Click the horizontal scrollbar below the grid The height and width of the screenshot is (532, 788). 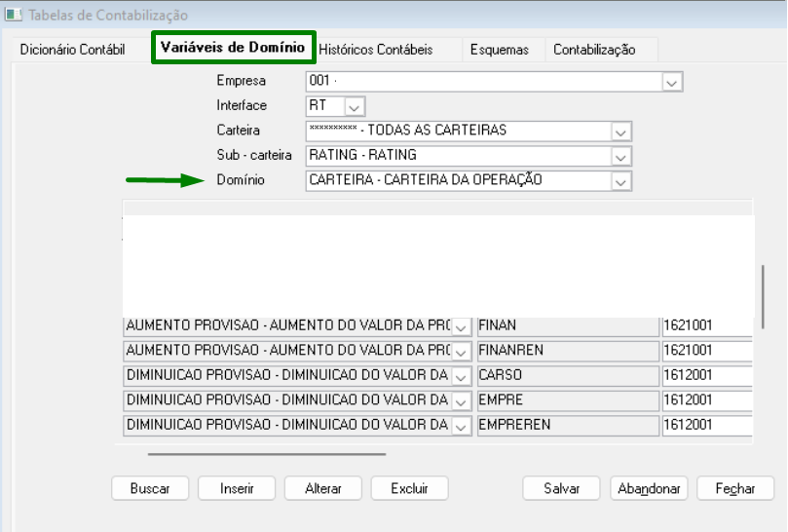[266, 453]
